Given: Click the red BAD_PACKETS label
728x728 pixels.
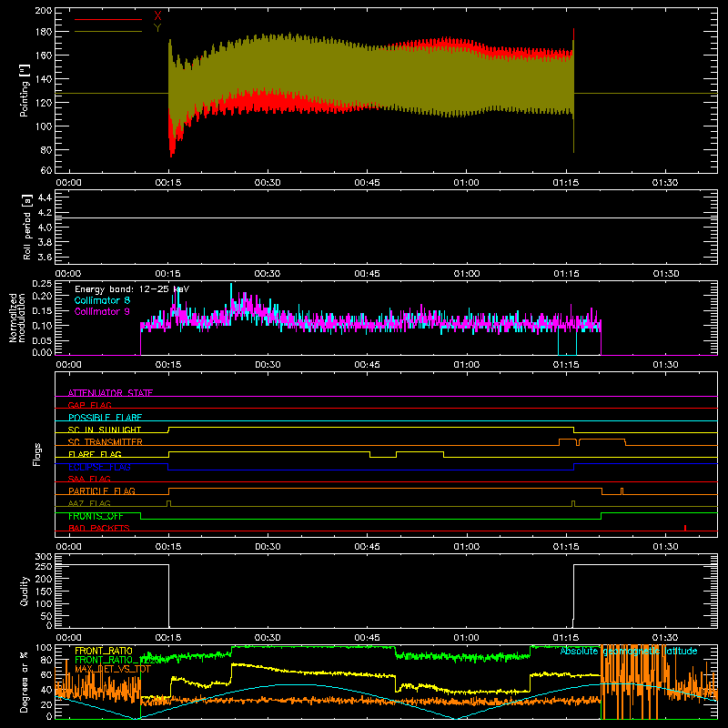Looking at the screenshot, I should [x=99, y=528].
